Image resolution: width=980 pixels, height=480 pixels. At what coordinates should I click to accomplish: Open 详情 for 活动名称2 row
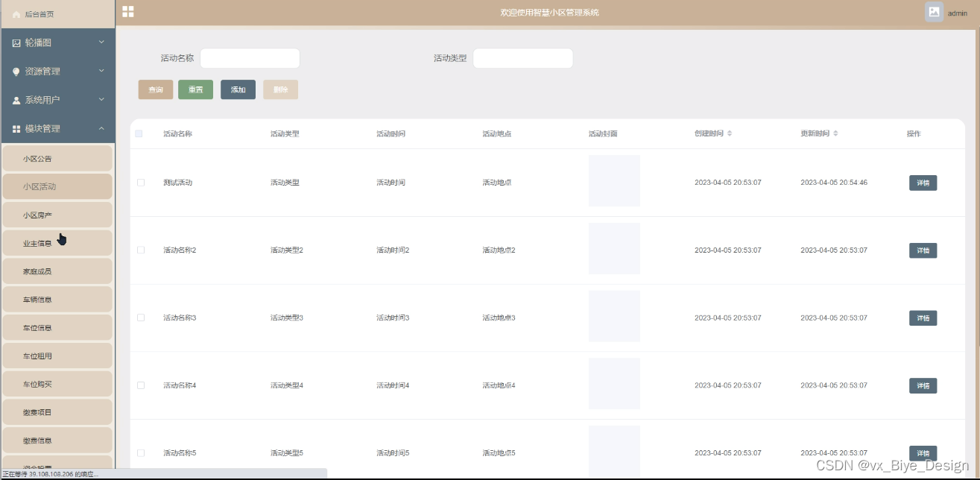923,250
